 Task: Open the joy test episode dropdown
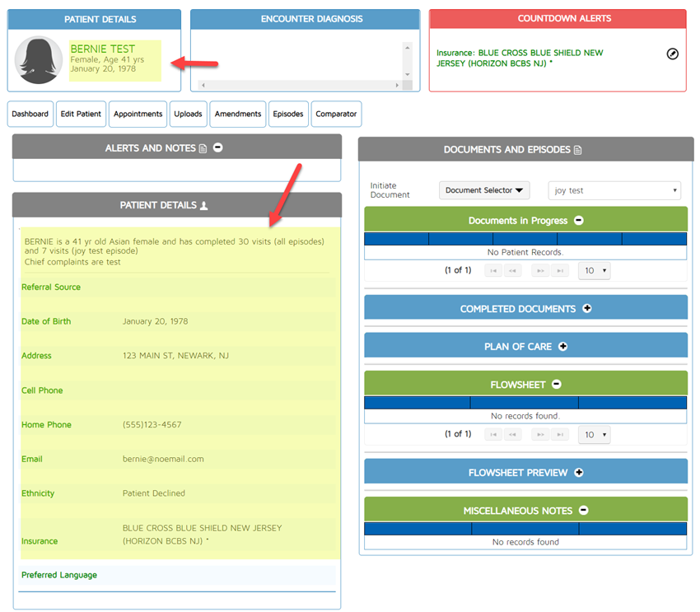coord(614,190)
